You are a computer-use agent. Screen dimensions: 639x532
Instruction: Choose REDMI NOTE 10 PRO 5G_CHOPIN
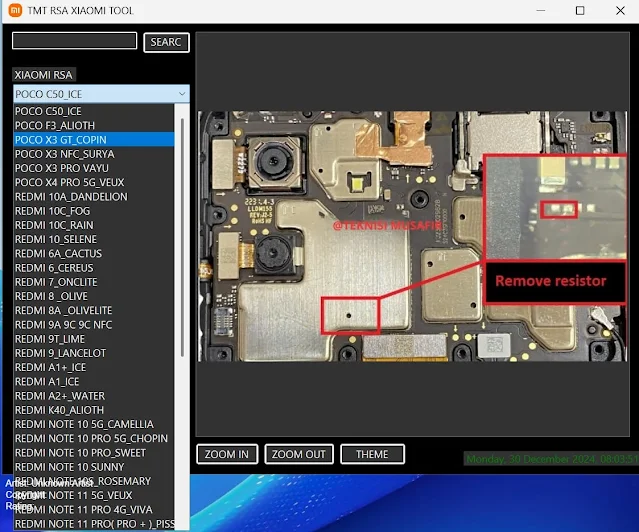[94, 439]
